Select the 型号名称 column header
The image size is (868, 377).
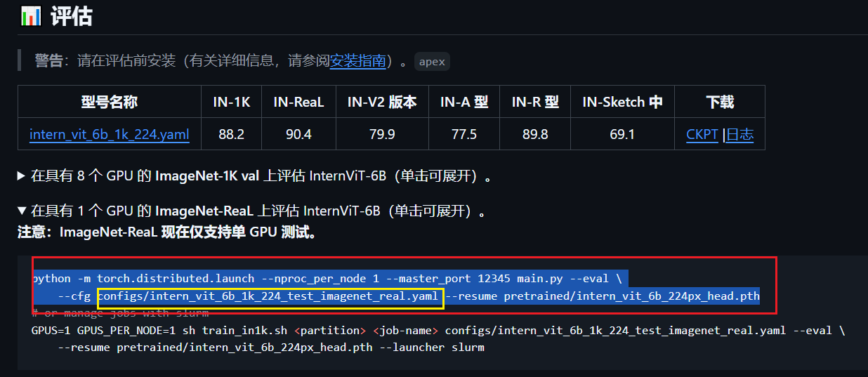[x=110, y=102]
